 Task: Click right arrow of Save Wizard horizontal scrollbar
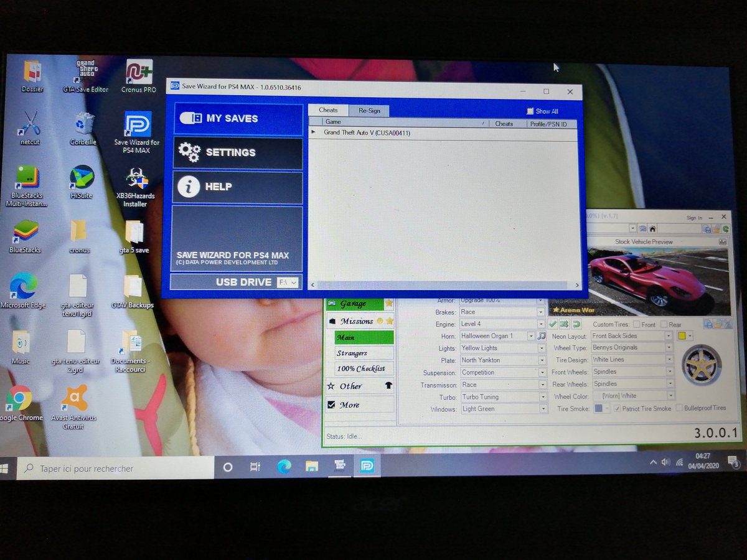(577, 285)
